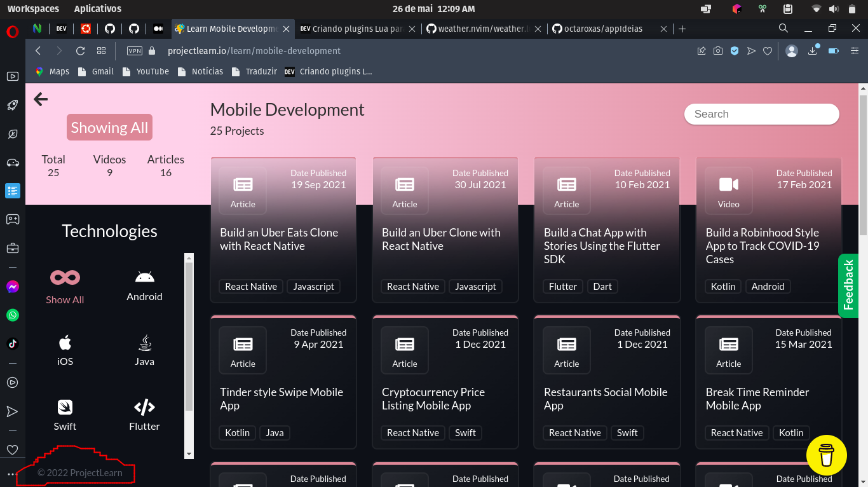Open the Build an Uber Eats Clone project

(x=280, y=239)
